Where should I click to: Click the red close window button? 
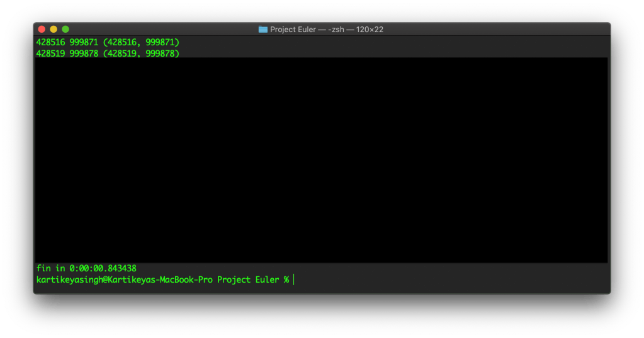point(42,29)
